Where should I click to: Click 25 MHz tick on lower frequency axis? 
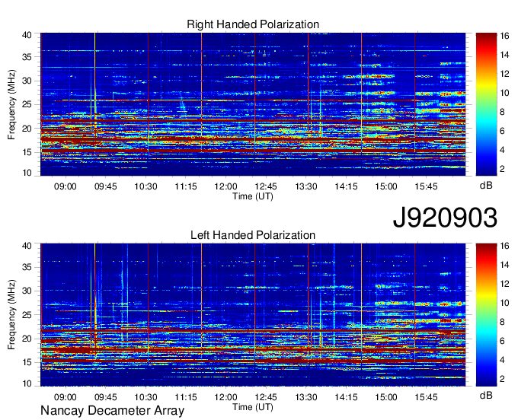27,315
